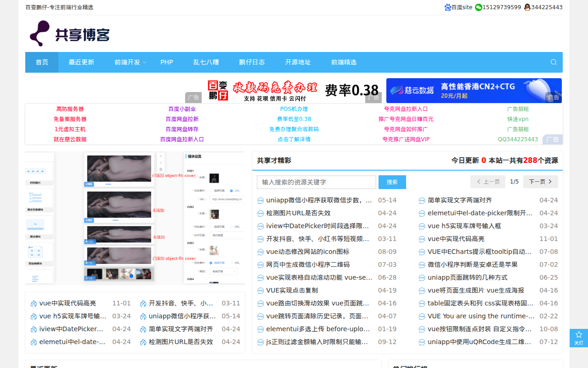Open 百度小副业 link

pyautogui.click(x=182, y=109)
